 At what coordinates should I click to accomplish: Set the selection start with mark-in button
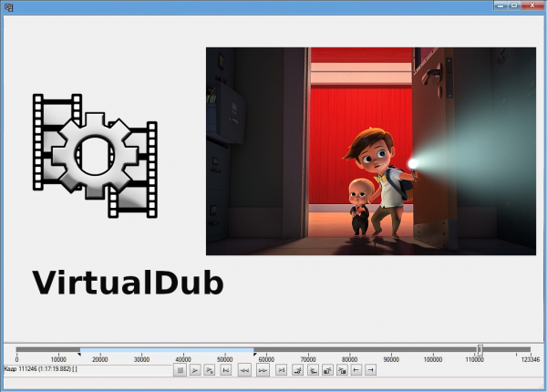[x=356, y=370]
